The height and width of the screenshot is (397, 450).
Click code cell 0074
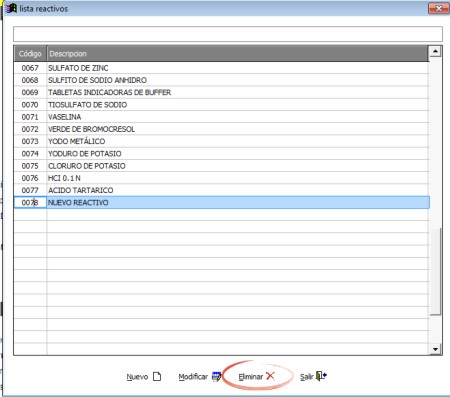(x=30, y=154)
